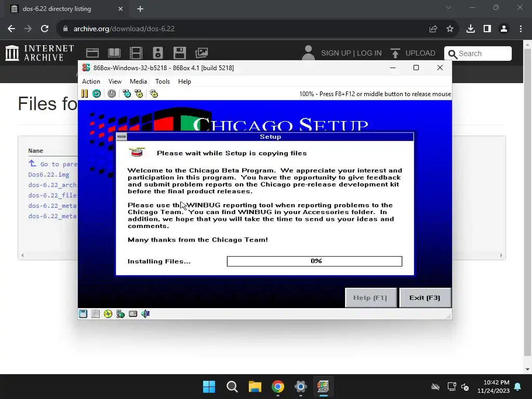Screen dimensions: 532x399
Task: Open Windows taskbar Search
Action: tap(232, 387)
